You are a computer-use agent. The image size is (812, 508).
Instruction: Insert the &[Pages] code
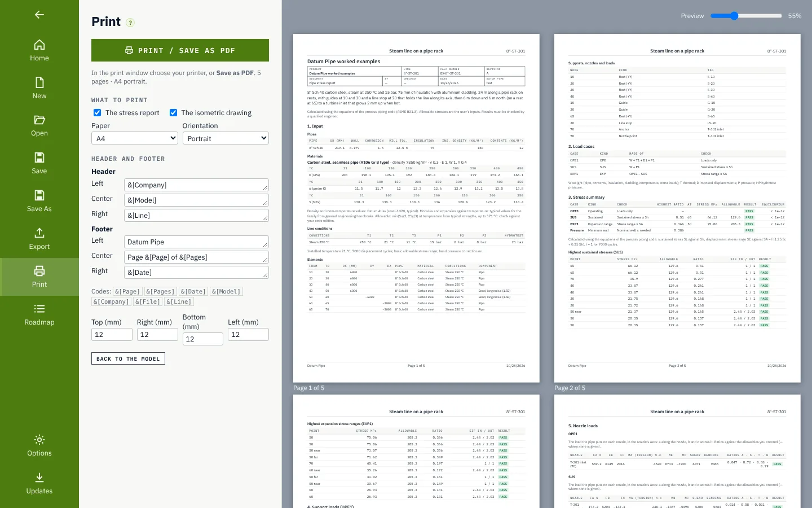pyautogui.click(x=160, y=292)
